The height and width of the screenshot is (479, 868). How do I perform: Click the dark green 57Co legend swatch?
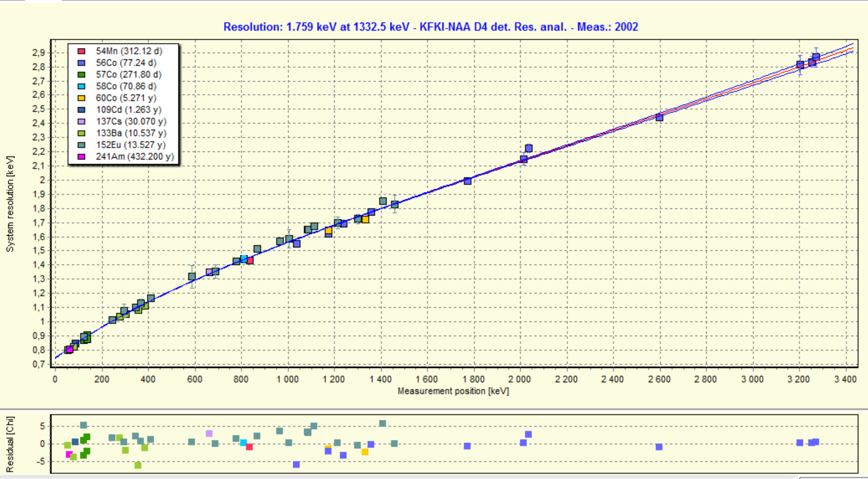pyautogui.click(x=81, y=75)
